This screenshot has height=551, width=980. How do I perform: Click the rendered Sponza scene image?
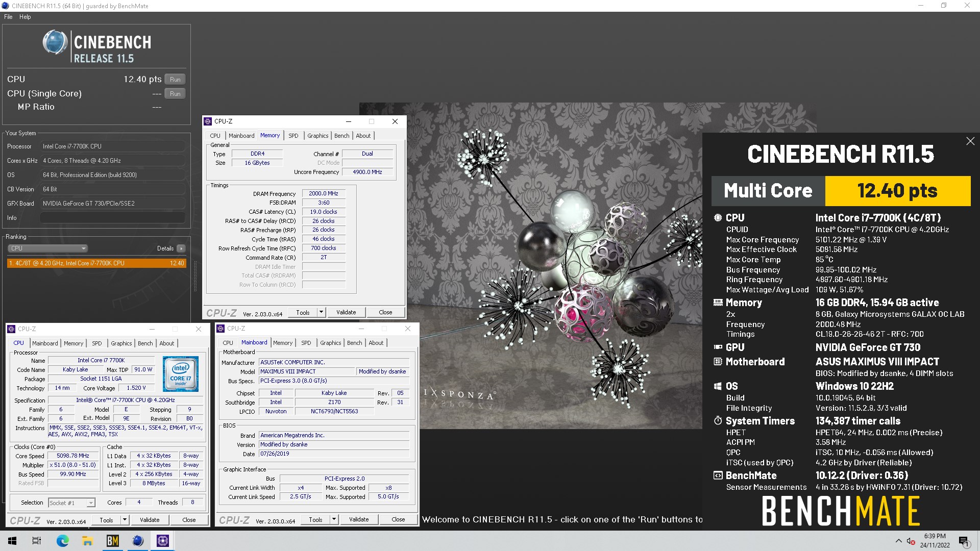pos(531,265)
